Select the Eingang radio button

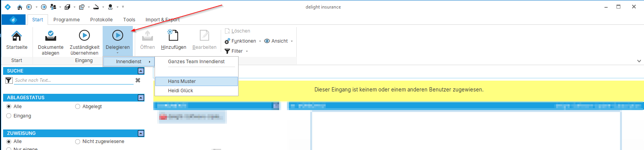9,116
